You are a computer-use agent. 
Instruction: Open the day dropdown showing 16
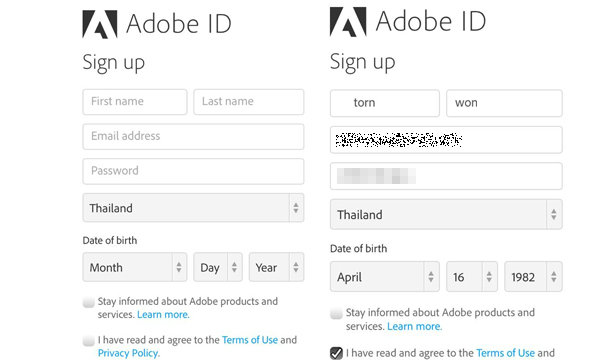click(472, 277)
